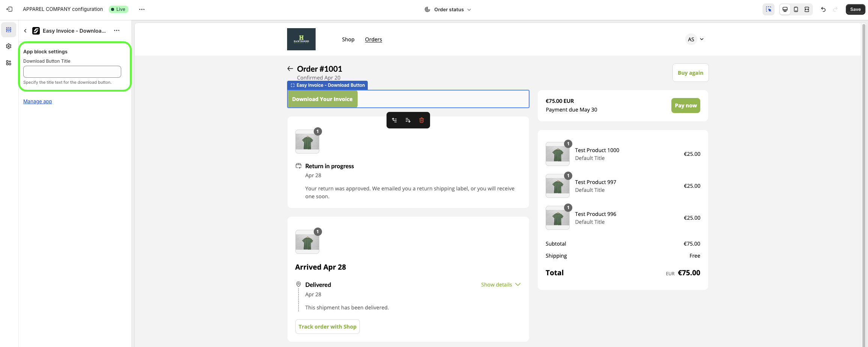Expand Show details for delivery

[x=500, y=285]
